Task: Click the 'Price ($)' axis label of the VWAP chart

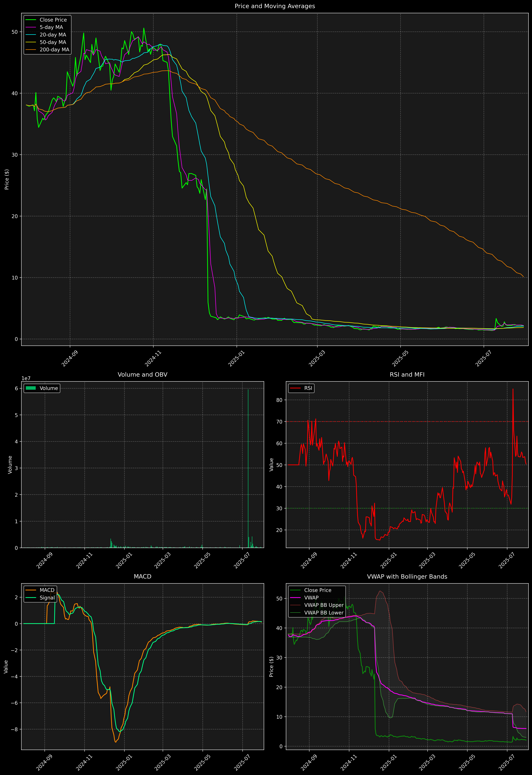Action: point(271,667)
